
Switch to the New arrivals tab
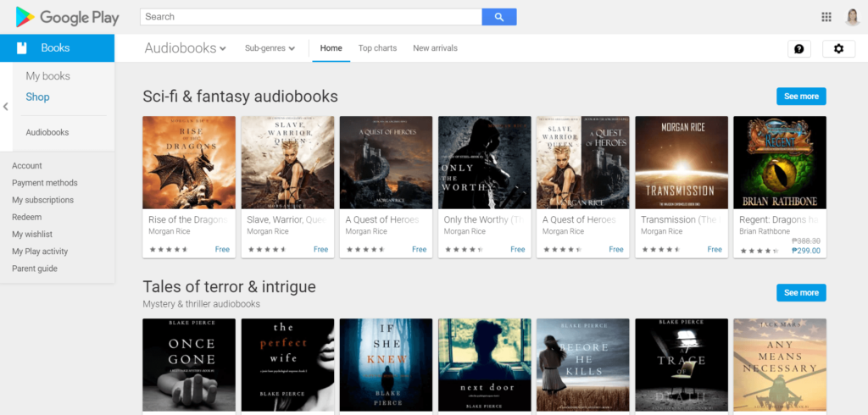(435, 48)
